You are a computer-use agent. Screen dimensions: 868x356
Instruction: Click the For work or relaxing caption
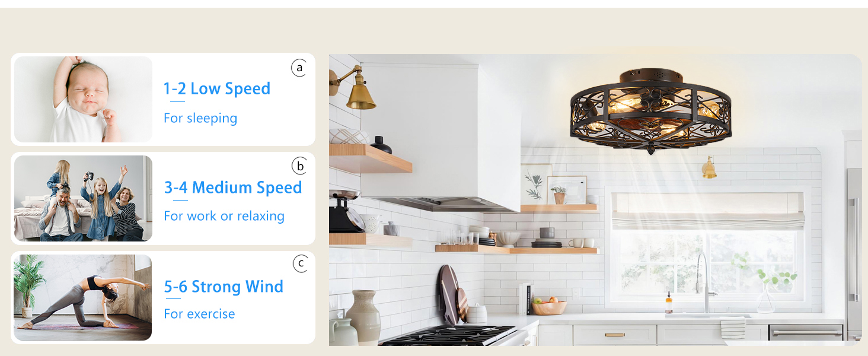point(224,216)
